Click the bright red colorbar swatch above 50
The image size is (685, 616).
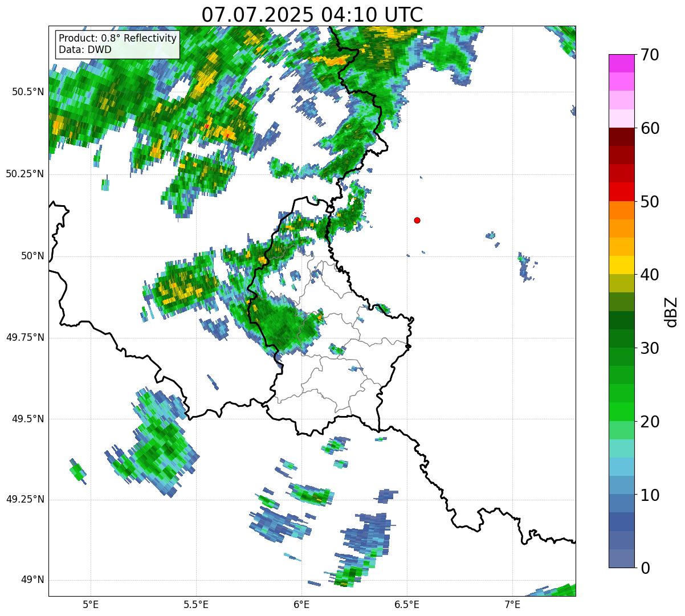[x=621, y=192]
